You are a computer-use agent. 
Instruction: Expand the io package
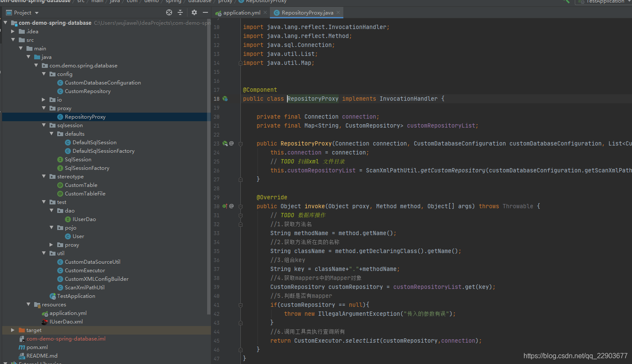pos(44,99)
